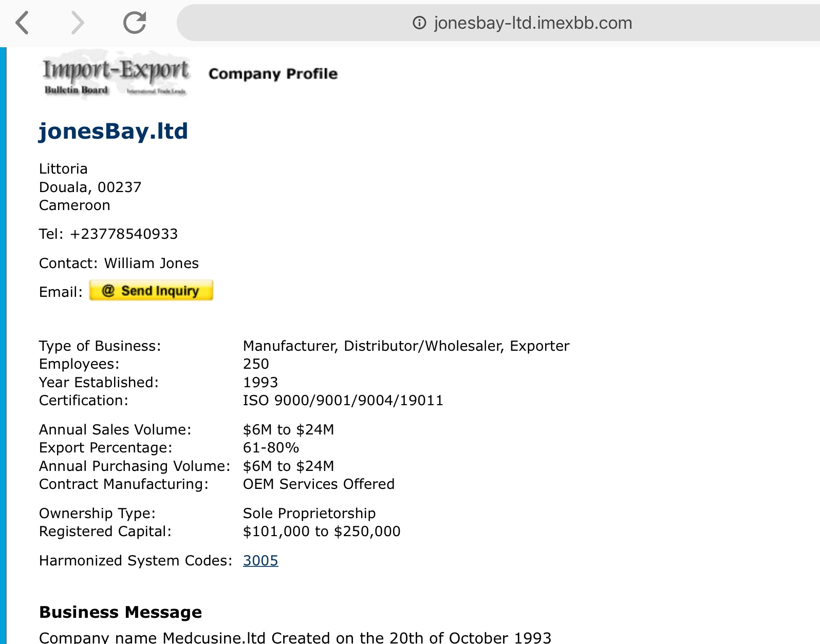
Task: Click the jonesbay-ltd.imexbb.com address bar
Action: click(x=533, y=23)
